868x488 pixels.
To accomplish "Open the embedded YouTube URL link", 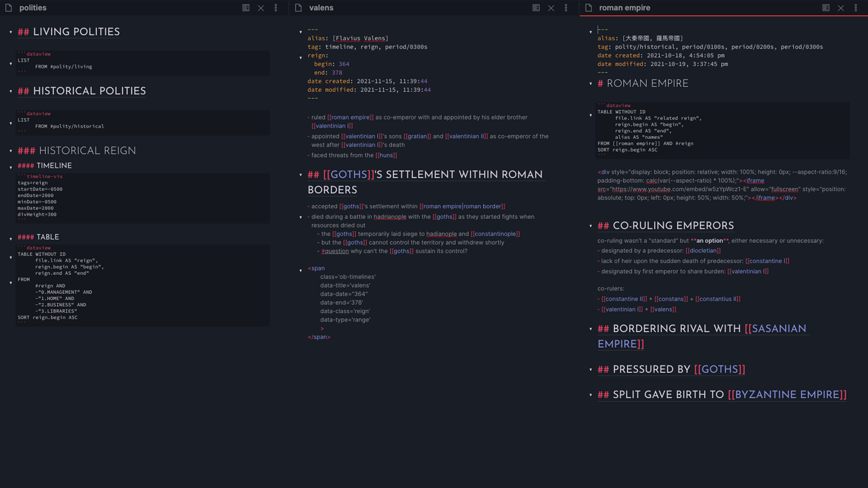I will click(654, 189).
